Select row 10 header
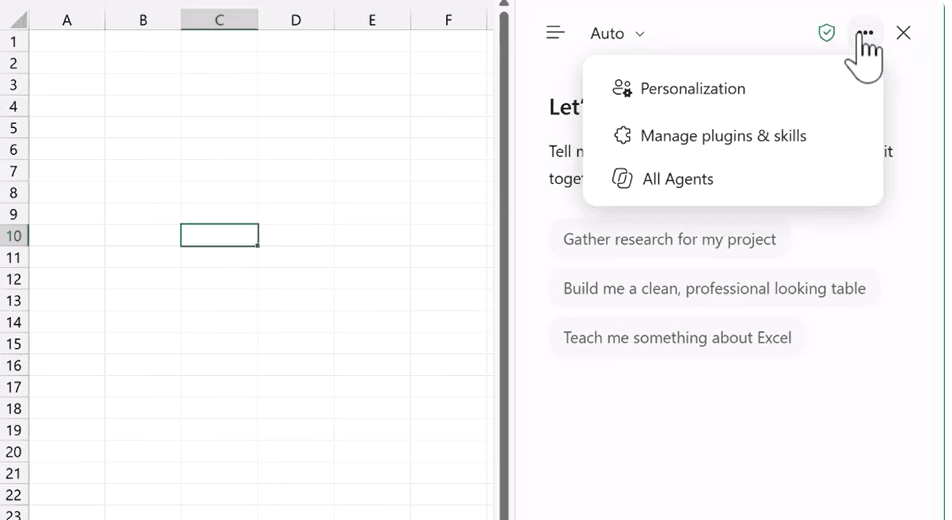 [x=13, y=236]
